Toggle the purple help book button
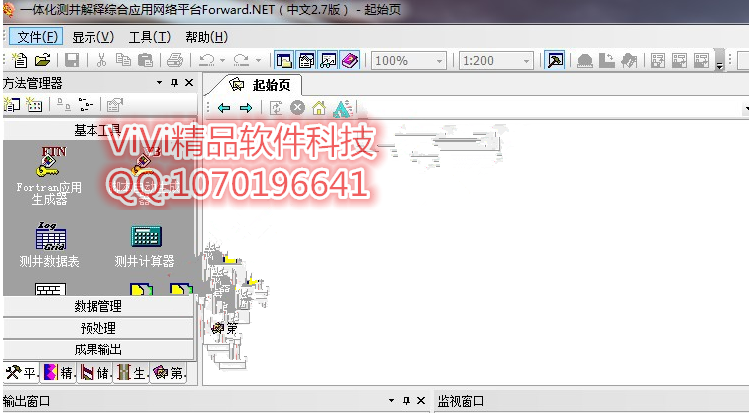 [x=350, y=60]
